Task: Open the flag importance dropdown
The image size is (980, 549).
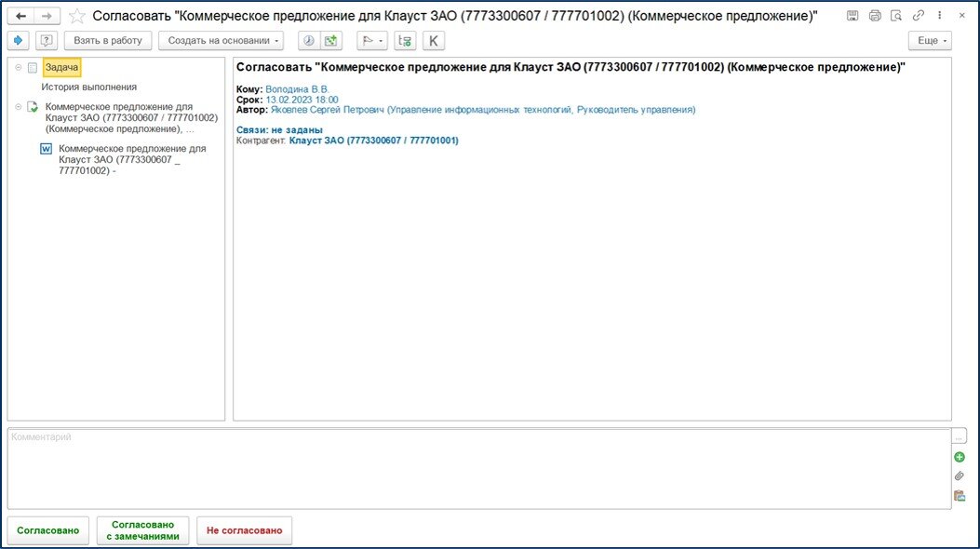Action: tap(371, 40)
